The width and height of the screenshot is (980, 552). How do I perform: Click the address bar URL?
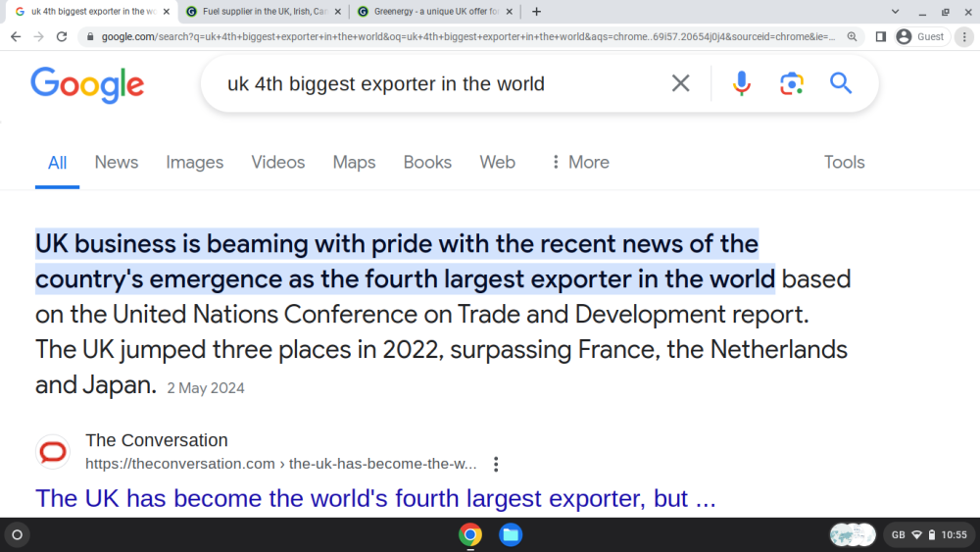(467, 37)
